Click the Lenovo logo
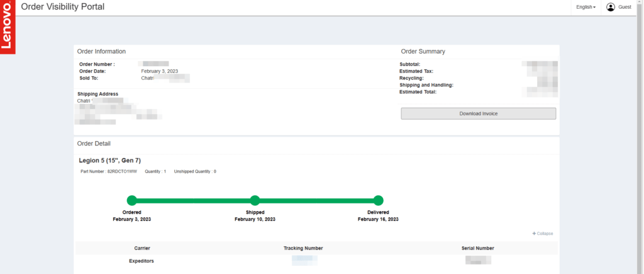644x274 pixels. tap(8, 27)
